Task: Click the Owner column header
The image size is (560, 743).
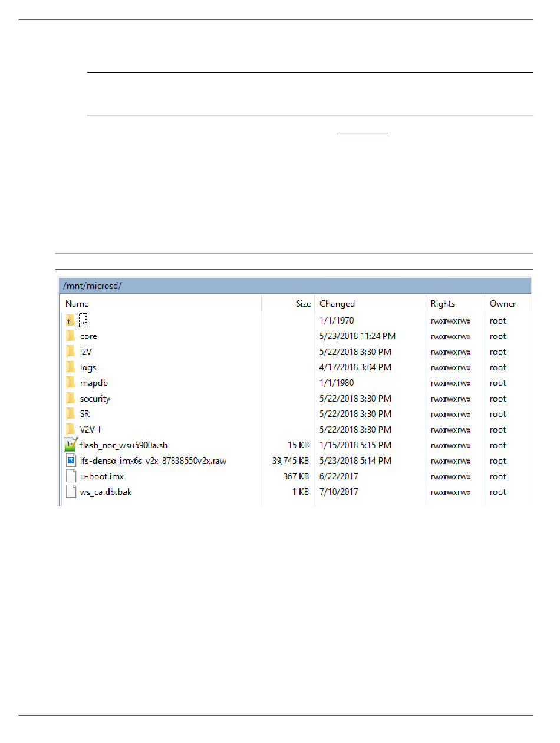Action: [x=502, y=304]
